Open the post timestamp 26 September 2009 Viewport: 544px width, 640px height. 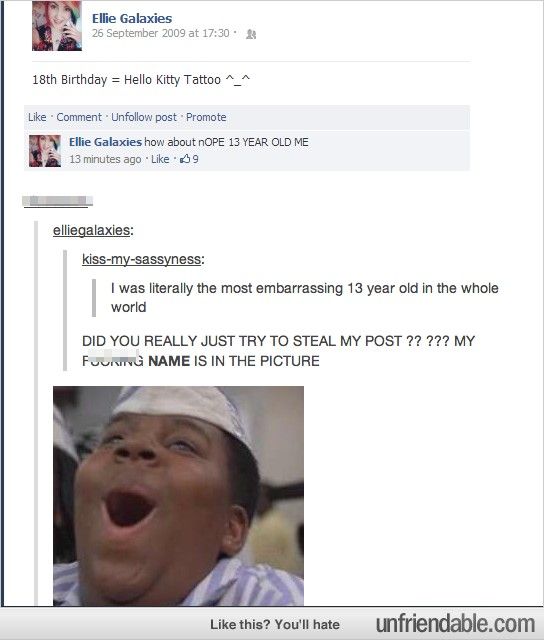pyautogui.click(x=160, y=33)
